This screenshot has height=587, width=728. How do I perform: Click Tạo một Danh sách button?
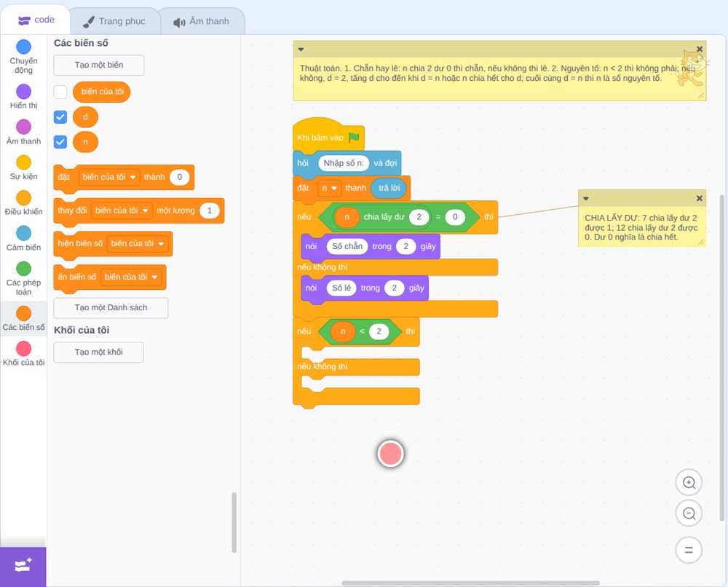[x=111, y=308]
